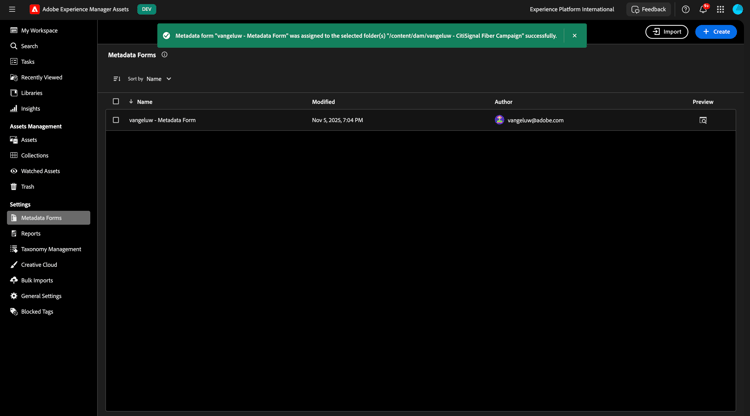Preview the vangeluw - Metadata Form
Screen dimensions: 750x416
tap(703, 120)
